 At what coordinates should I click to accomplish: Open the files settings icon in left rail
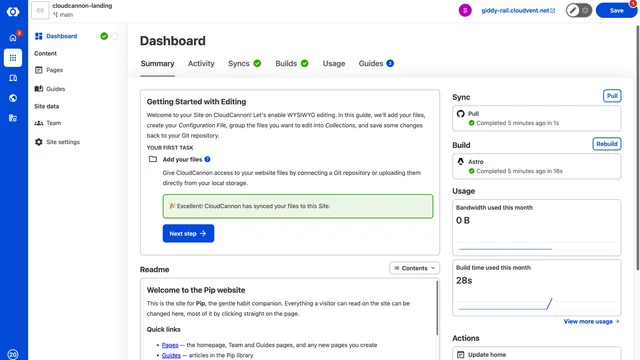[x=13, y=118]
